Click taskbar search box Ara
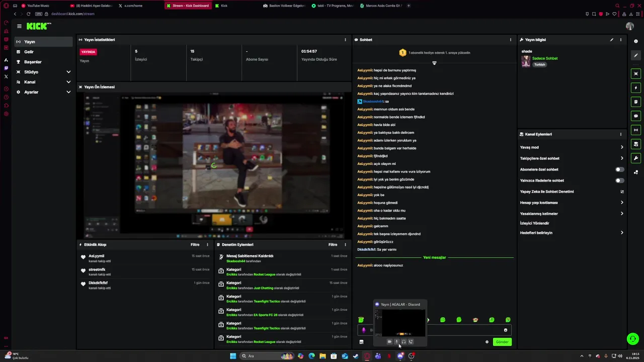The image size is (644, 362). coord(267,356)
